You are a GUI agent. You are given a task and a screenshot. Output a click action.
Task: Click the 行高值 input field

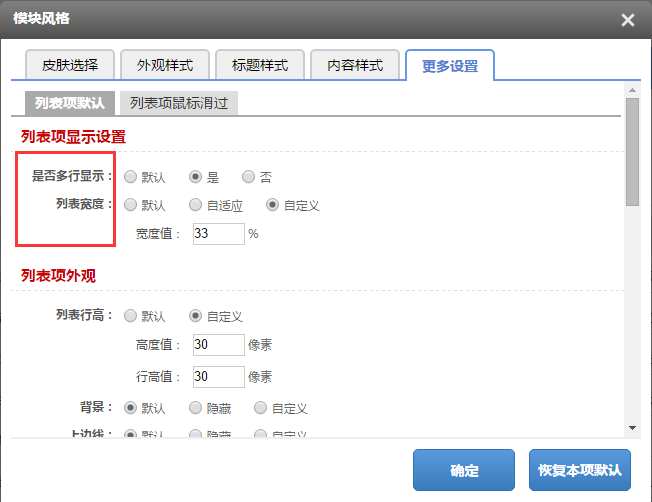pyautogui.click(x=218, y=377)
